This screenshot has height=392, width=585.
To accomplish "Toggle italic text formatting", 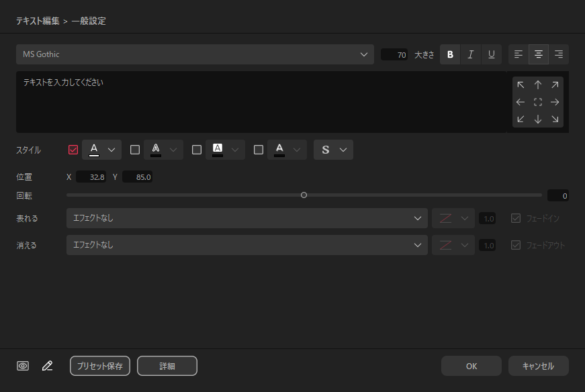I will 471,55.
